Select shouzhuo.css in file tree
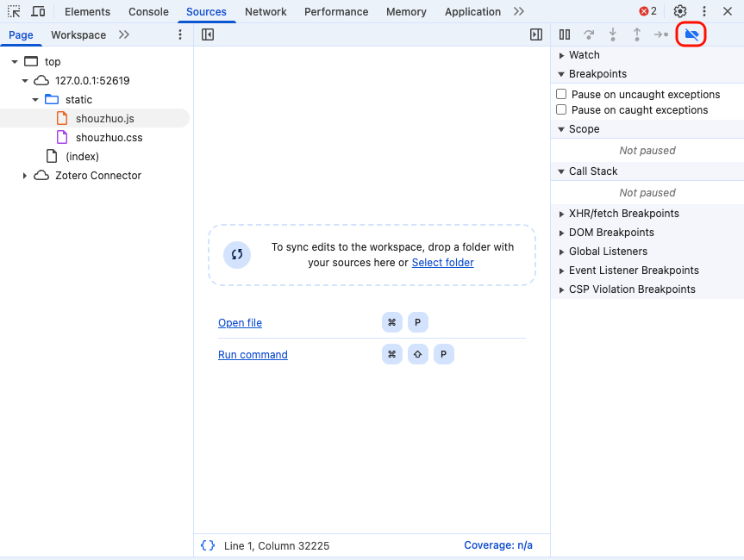 [109, 138]
